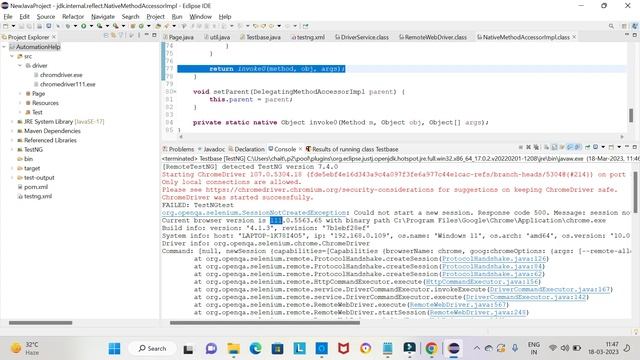640x360 pixels.
Task: Switch to Testbase.java editor tab
Action: coord(260,37)
